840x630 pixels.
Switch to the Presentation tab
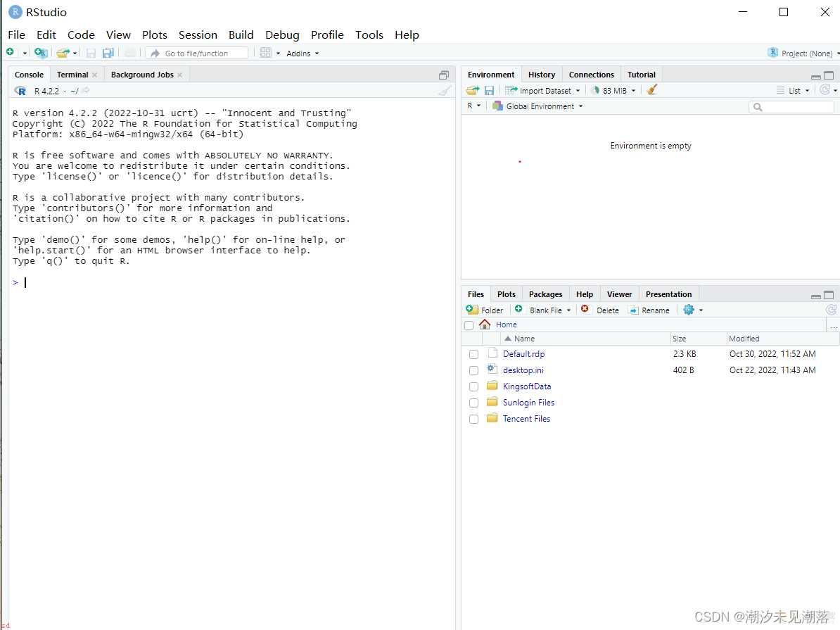[x=668, y=294]
